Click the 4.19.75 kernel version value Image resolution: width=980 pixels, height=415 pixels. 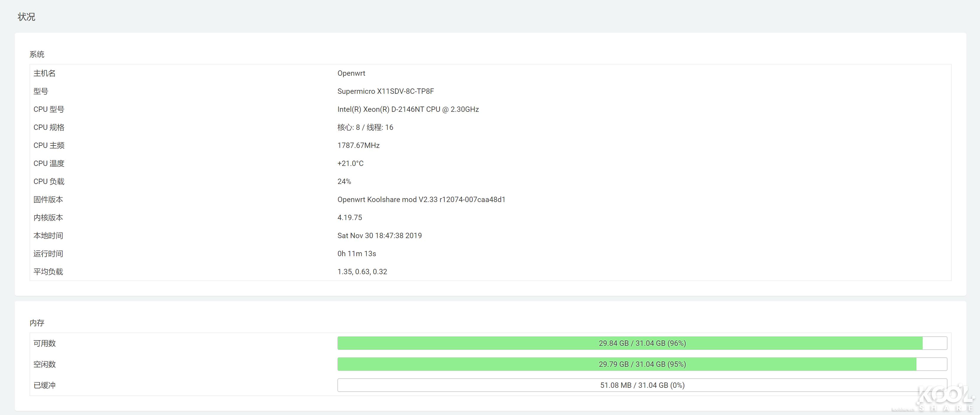tap(349, 217)
